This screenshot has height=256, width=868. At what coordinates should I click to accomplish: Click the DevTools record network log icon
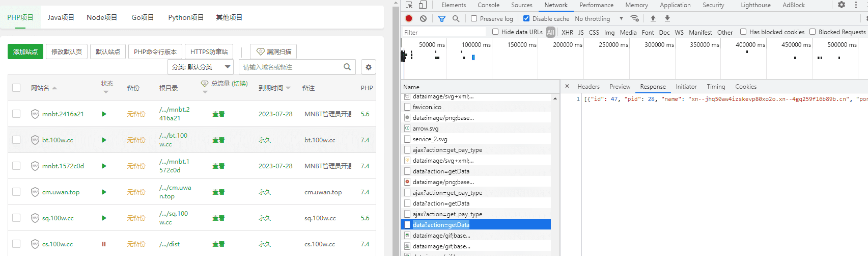409,18
